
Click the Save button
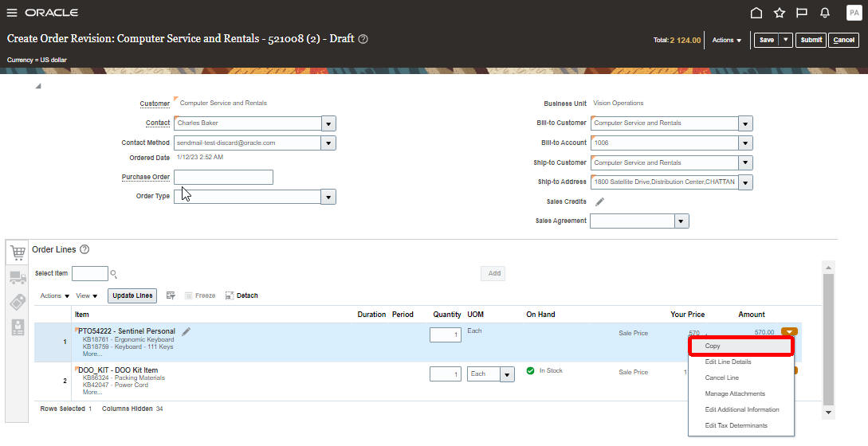[767, 40]
